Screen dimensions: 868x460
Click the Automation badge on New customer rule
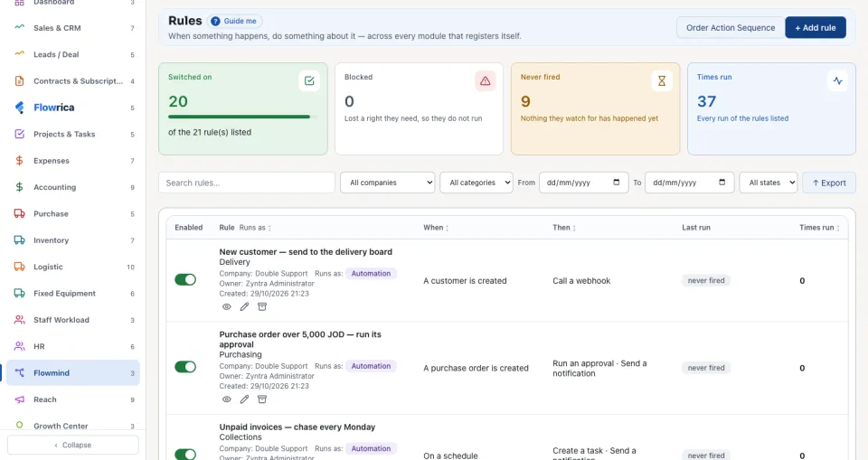click(371, 274)
